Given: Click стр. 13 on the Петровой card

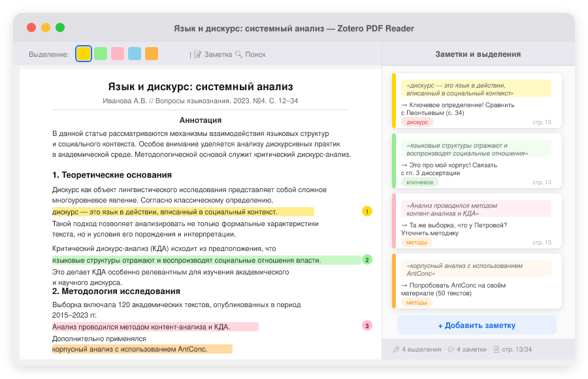Looking at the screenshot, I should [x=542, y=242].
